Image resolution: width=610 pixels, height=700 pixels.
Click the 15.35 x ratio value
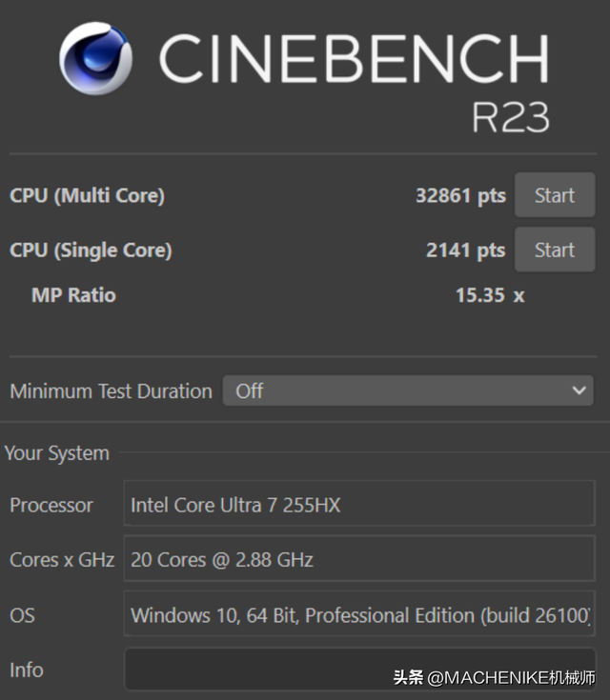pyautogui.click(x=490, y=295)
